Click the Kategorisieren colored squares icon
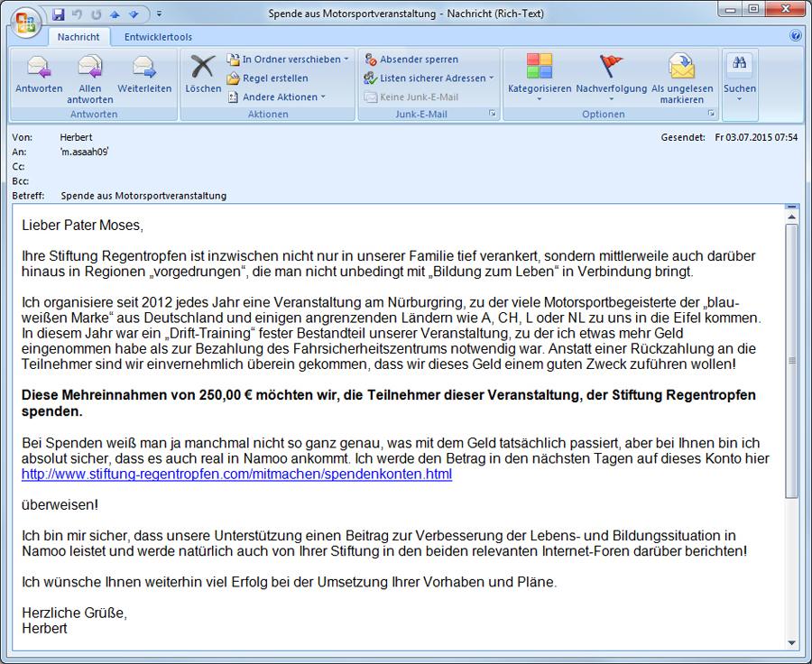The width and height of the screenshot is (812, 664). (x=540, y=66)
